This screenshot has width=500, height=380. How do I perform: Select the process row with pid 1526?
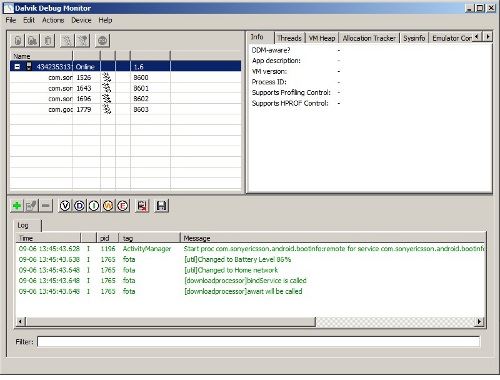tap(126, 77)
